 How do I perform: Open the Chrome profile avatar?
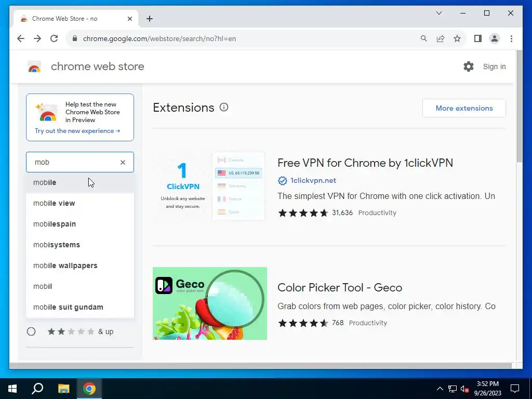tap(495, 38)
